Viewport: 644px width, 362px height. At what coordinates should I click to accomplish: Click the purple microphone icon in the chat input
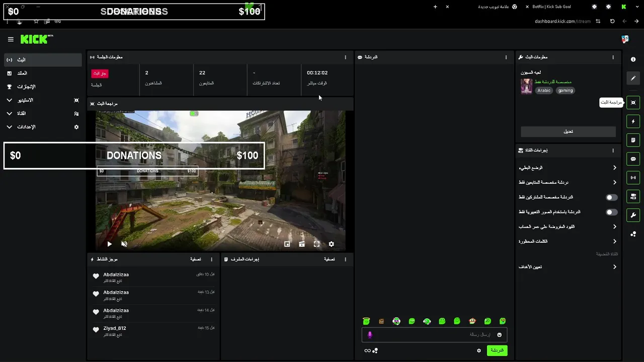pyautogui.click(x=370, y=335)
